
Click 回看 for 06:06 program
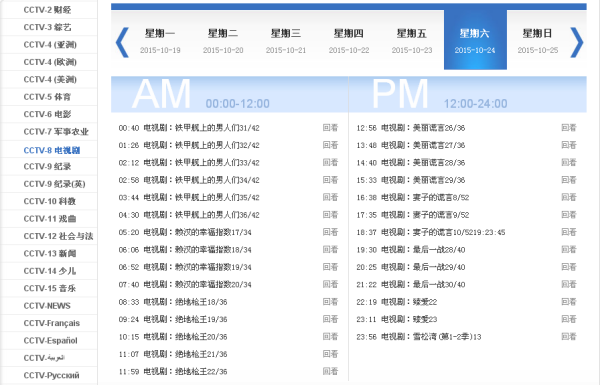point(330,250)
